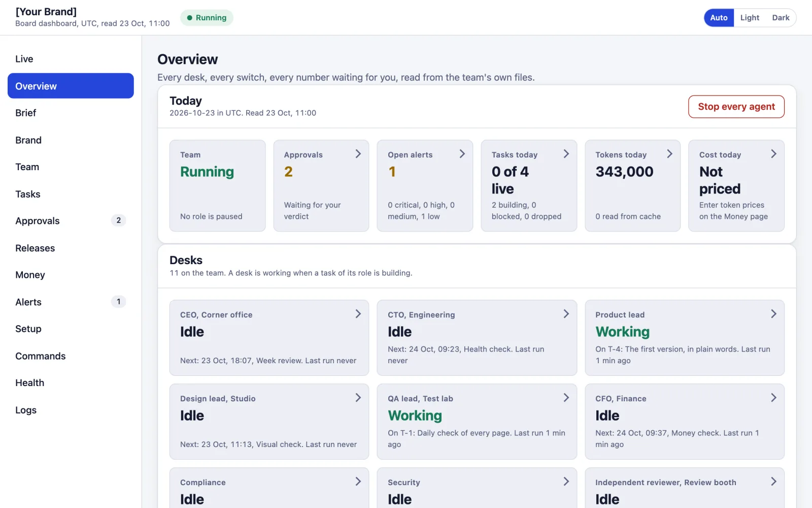Open the Money page
The height and width of the screenshot is (508, 812).
pos(71,275)
